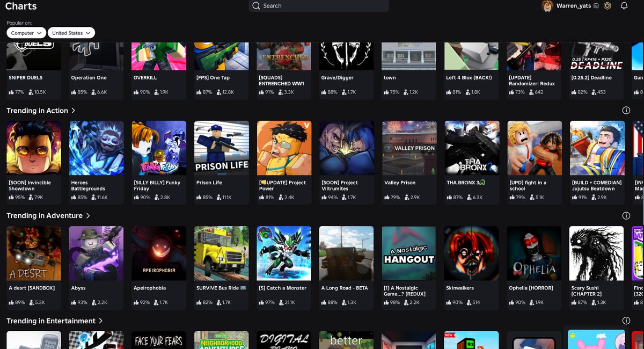Image resolution: width=644 pixels, height=349 pixels.
Task: Open Abyss game thumbnail
Action: click(97, 253)
